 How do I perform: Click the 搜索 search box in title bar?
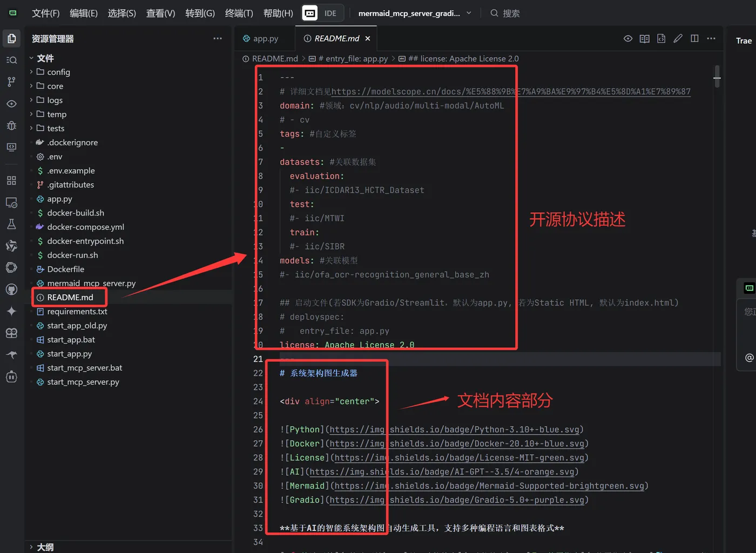tap(505, 13)
